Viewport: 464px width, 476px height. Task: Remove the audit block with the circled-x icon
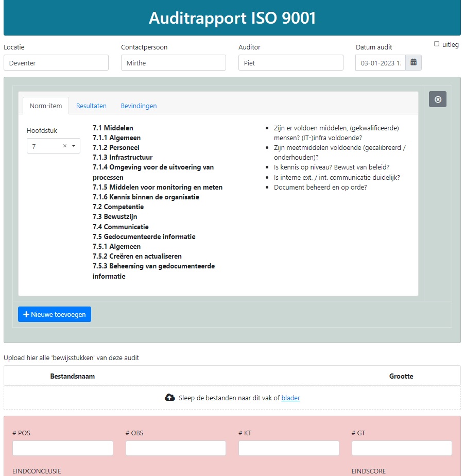coord(437,99)
